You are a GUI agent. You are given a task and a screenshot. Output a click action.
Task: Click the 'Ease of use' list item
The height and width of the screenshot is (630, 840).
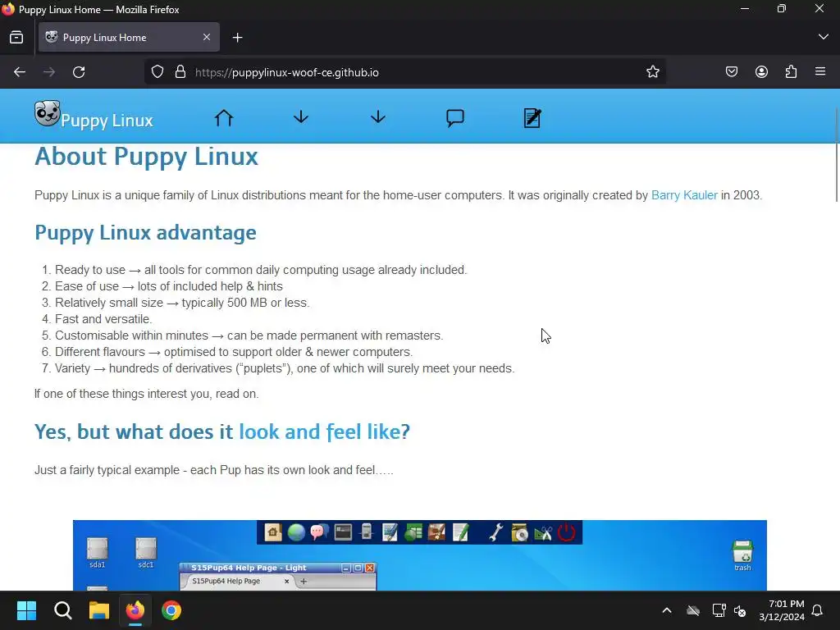pyautogui.click(x=169, y=286)
